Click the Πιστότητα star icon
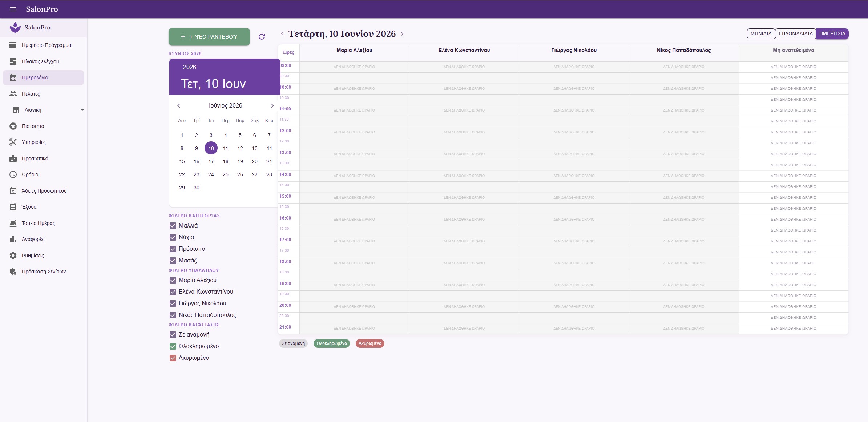Viewport: 868px width, 422px height. click(x=13, y=126)
